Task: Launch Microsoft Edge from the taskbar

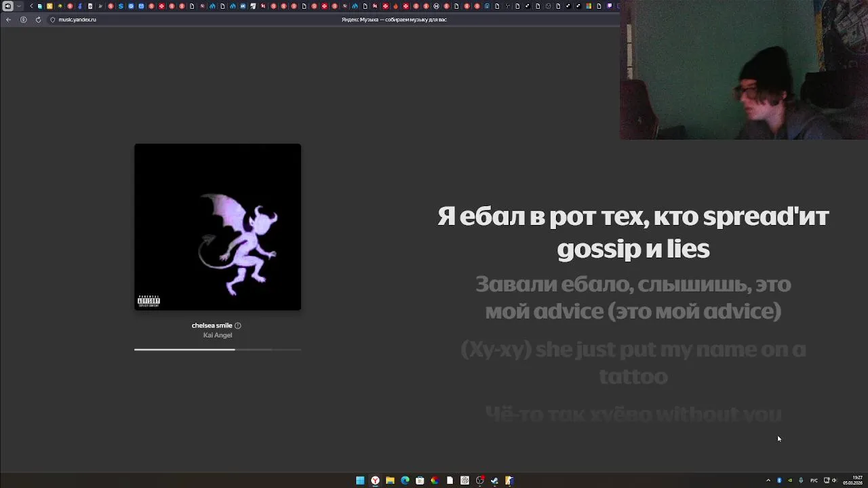Action: 405,481
